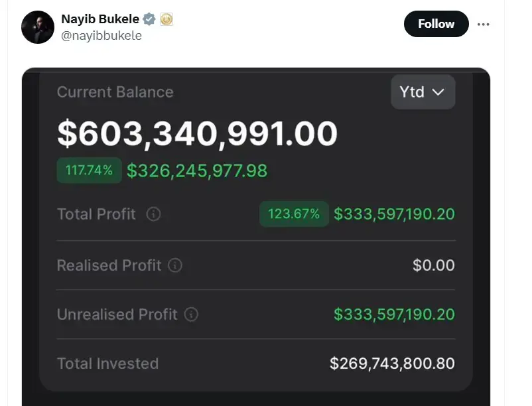
Task: Expand the Ytd time range dropdown
Action: (x=423, y=92)
